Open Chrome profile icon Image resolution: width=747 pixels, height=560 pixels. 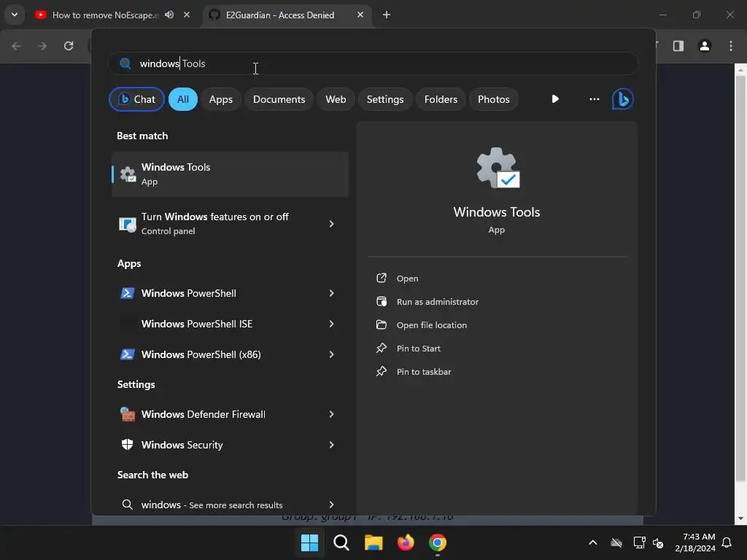[x=705, y=46]
